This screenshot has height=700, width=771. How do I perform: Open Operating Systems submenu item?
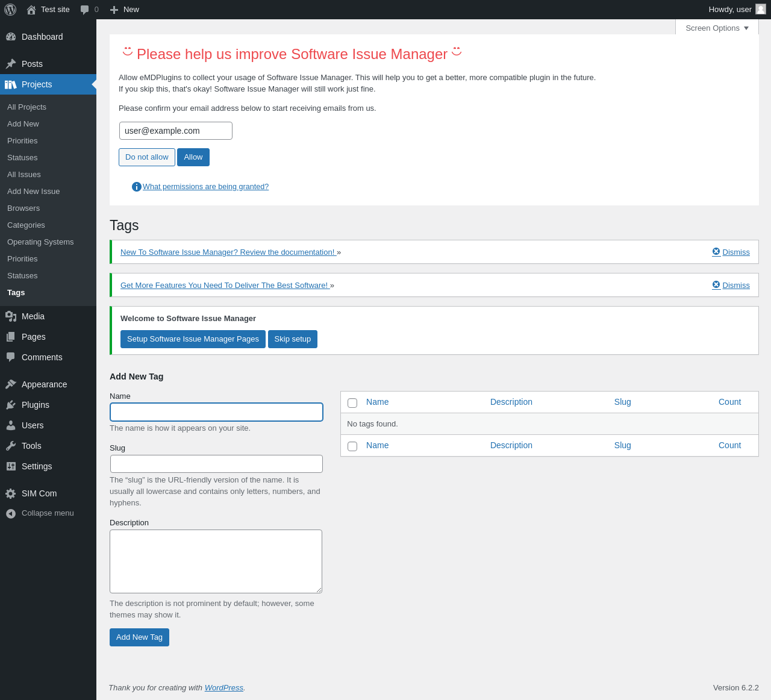click(40, 242)
